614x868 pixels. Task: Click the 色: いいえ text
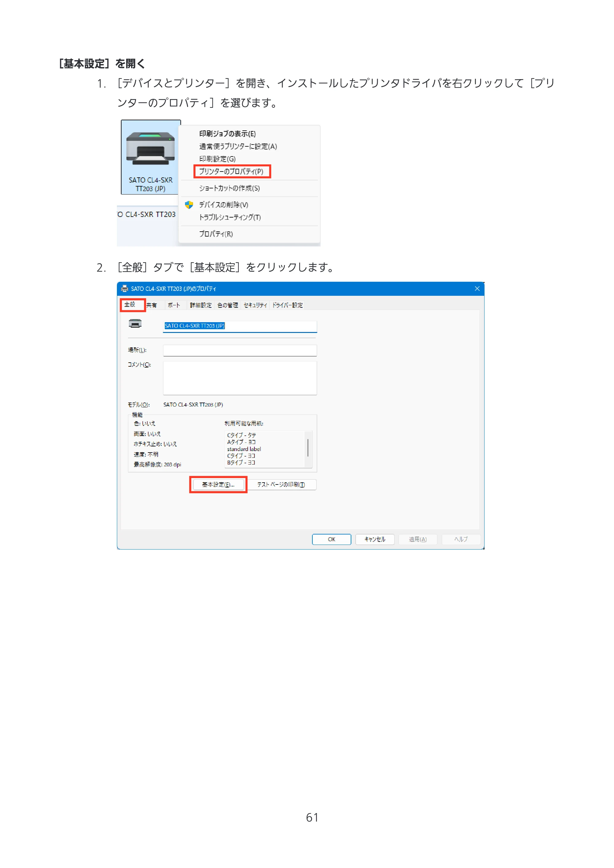145,424
